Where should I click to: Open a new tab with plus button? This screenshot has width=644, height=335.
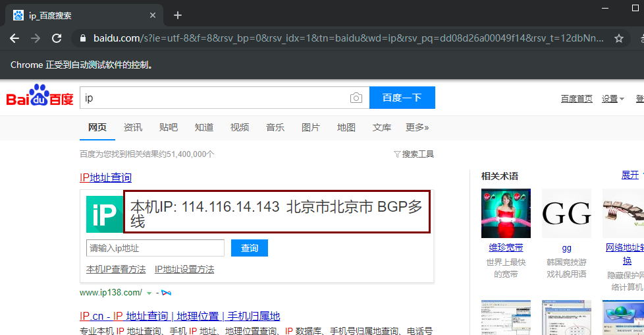tap(177, 15)
